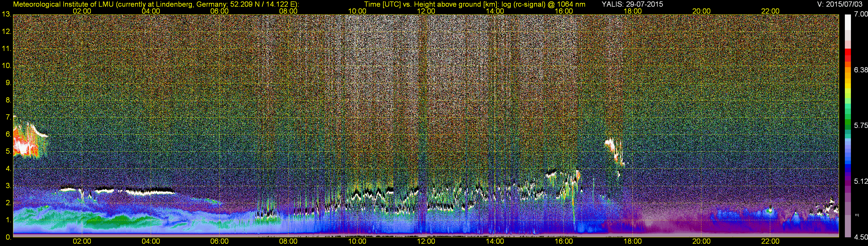Click the 1 km height axis label

(x=8, y=220)
